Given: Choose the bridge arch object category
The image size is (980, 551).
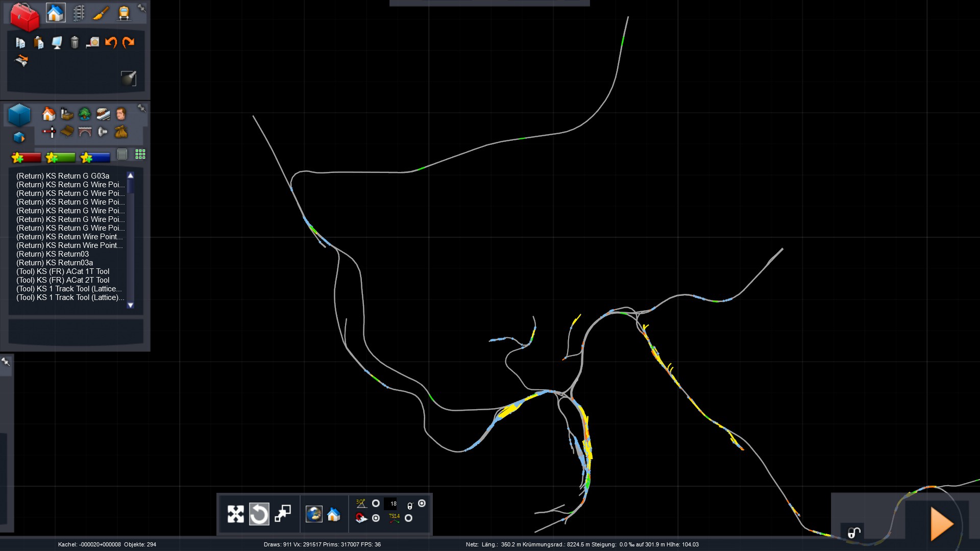Looking at the screenshot, I should pos(85,132).
